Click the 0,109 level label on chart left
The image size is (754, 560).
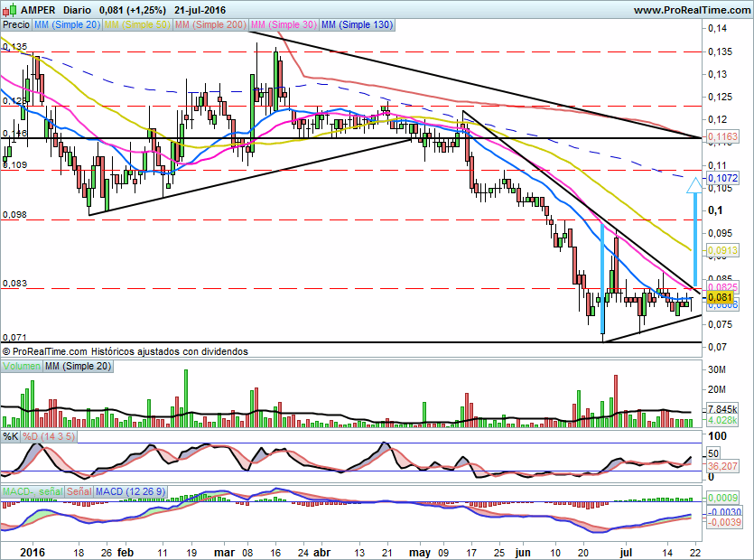tap(15, 164)
